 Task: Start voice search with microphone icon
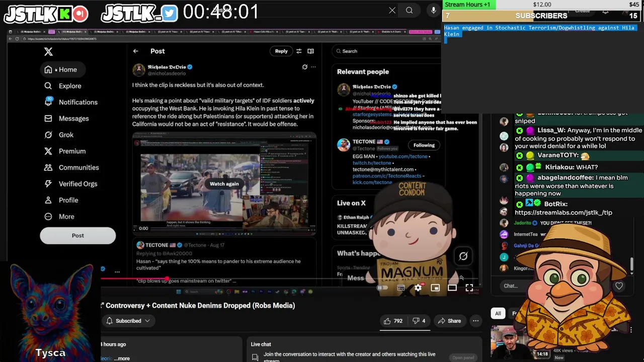pyautogui.click(x=433, y=10)
